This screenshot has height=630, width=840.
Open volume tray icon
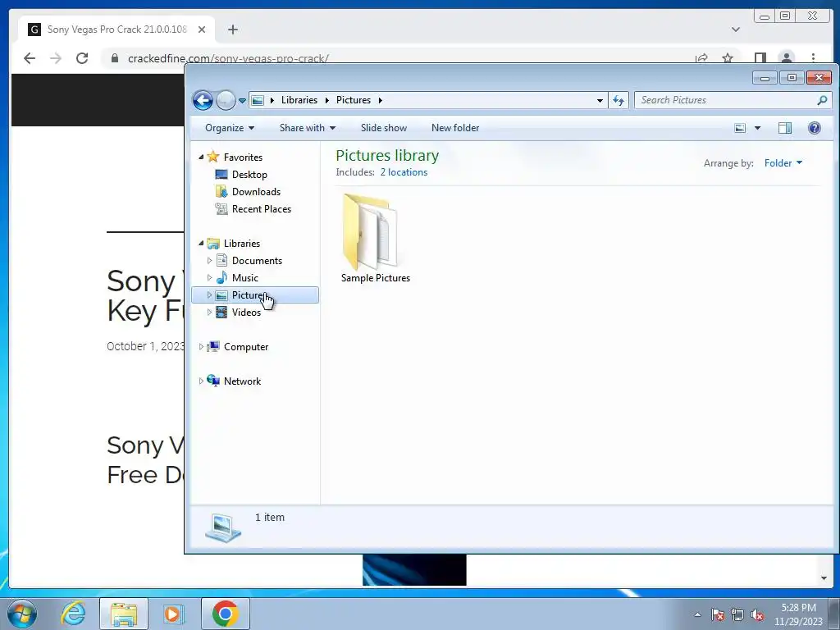pos(757,614)
